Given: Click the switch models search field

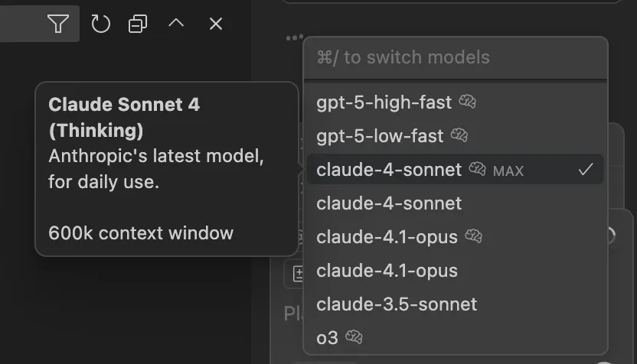Looking at the screenshot, I should click(x=455, y=57).
